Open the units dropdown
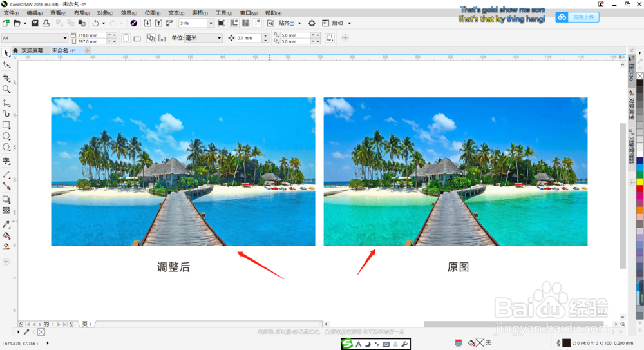 coord(219,38)
